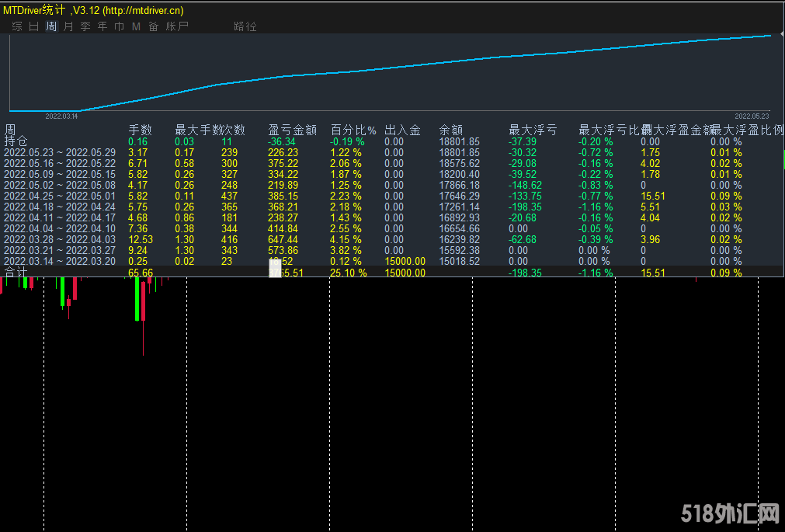Click the 最大浮亏 column header
Image resolution: width=785 pixels, height=532 pixels.
pos(533,130)
